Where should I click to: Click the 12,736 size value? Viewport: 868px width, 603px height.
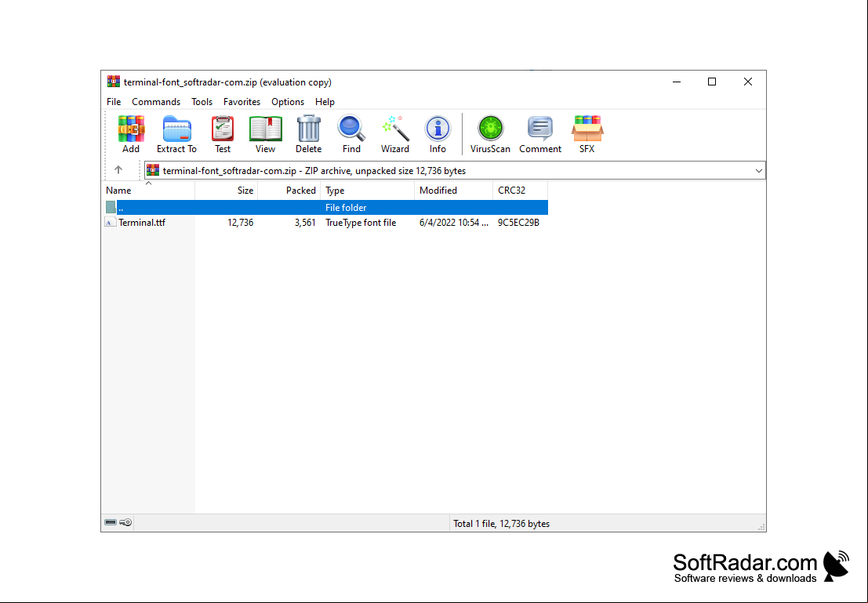click(x=240, y=223)
